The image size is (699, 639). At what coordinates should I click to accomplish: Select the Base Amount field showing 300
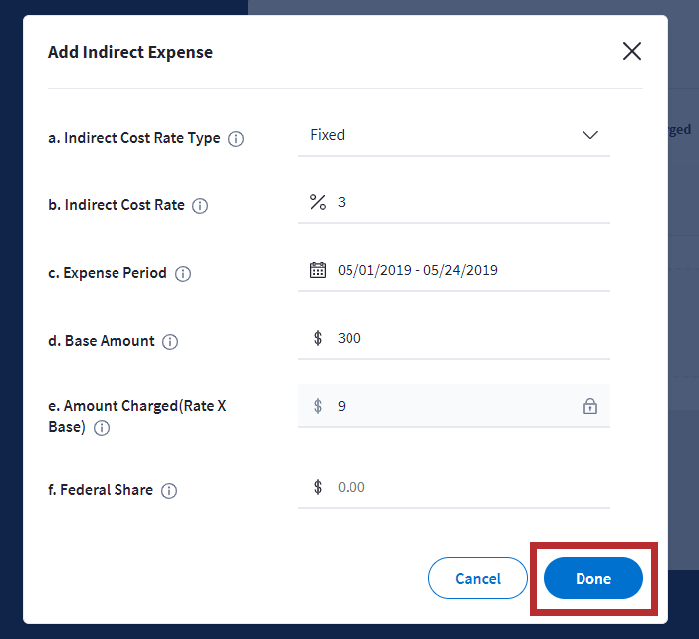[470, 338]
